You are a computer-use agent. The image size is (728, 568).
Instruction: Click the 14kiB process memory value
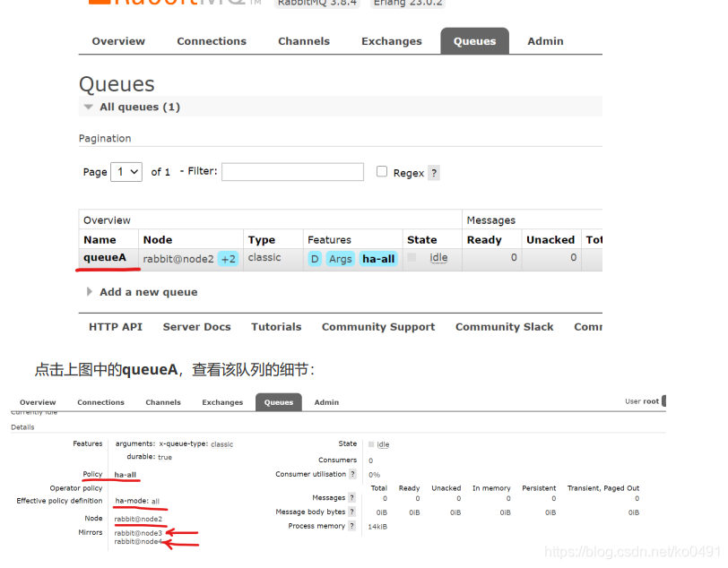[377, 527]
